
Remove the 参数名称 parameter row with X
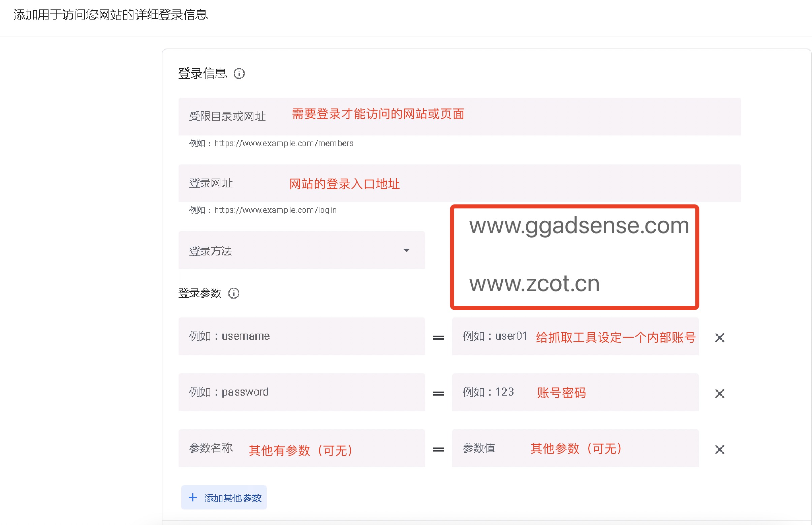click(719, 449)
